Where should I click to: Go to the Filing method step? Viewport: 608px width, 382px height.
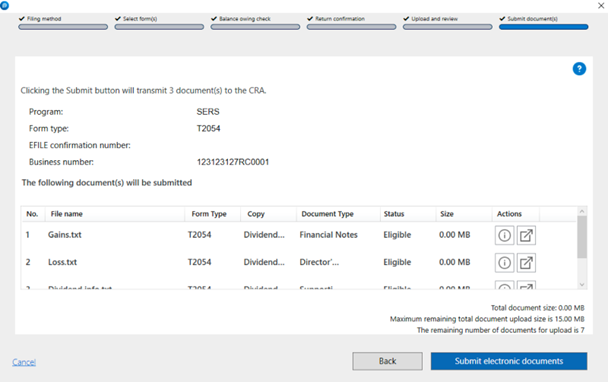click(63, 23)
